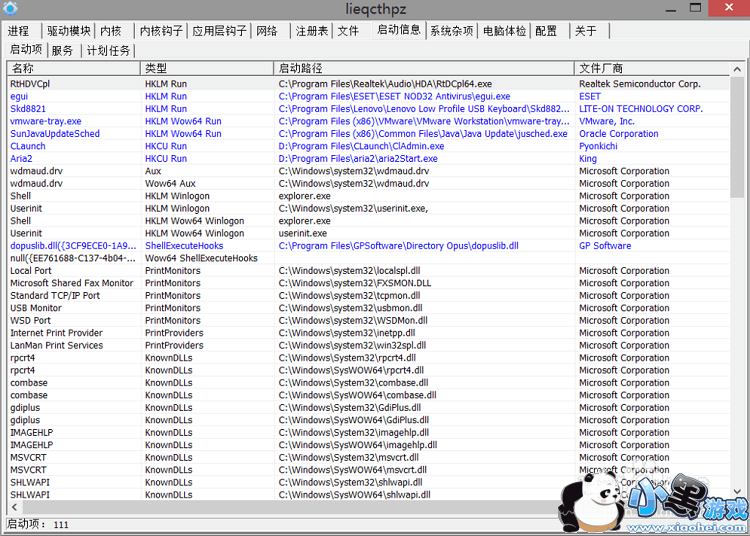Open the 网络 tab

coord(267,31)
